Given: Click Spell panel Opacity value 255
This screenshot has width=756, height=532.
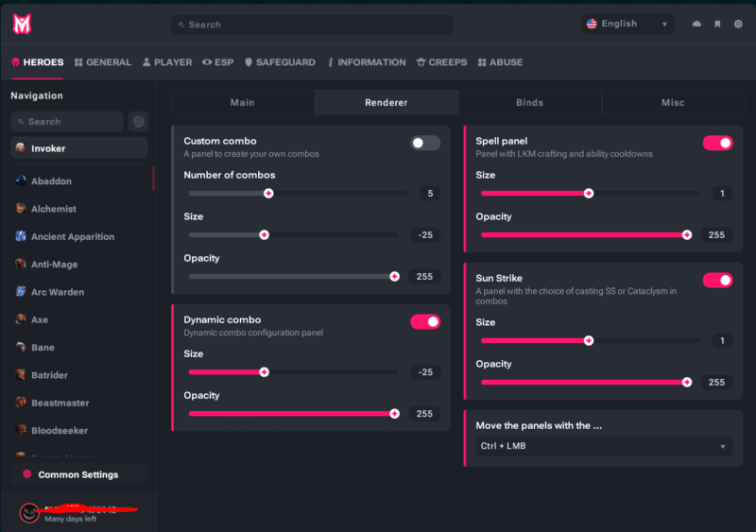Looking at the screenshot, I should click(716, 235).
